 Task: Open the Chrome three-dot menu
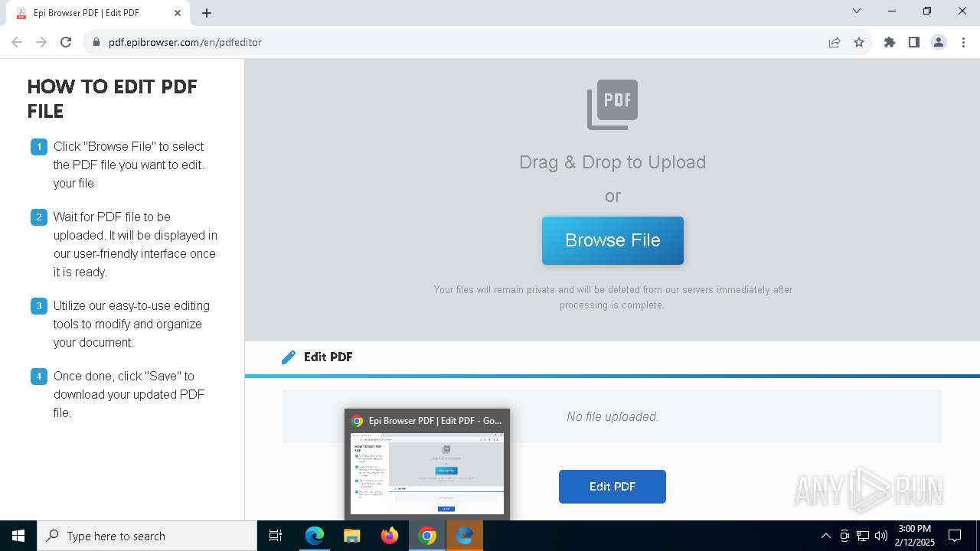tap(963, 42)
